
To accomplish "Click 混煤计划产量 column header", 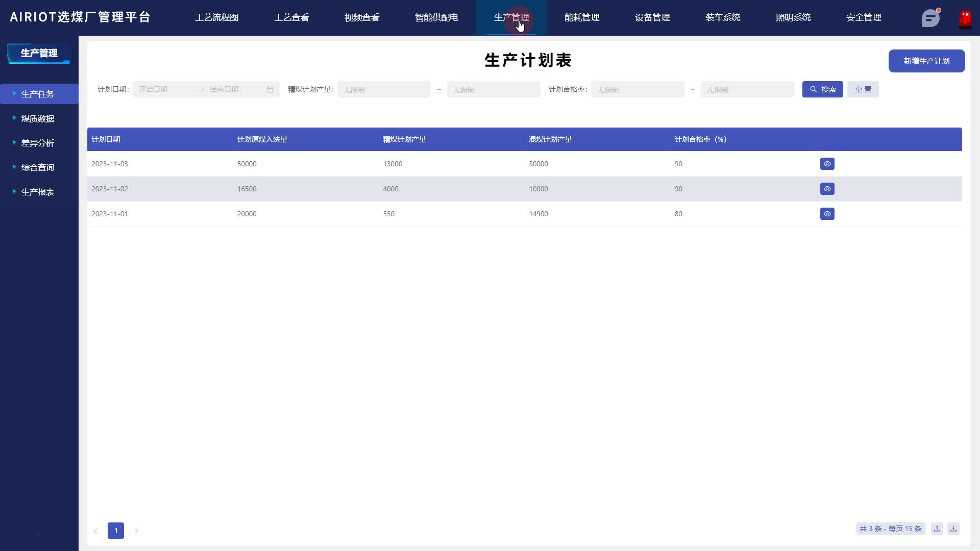I will 550,139.
